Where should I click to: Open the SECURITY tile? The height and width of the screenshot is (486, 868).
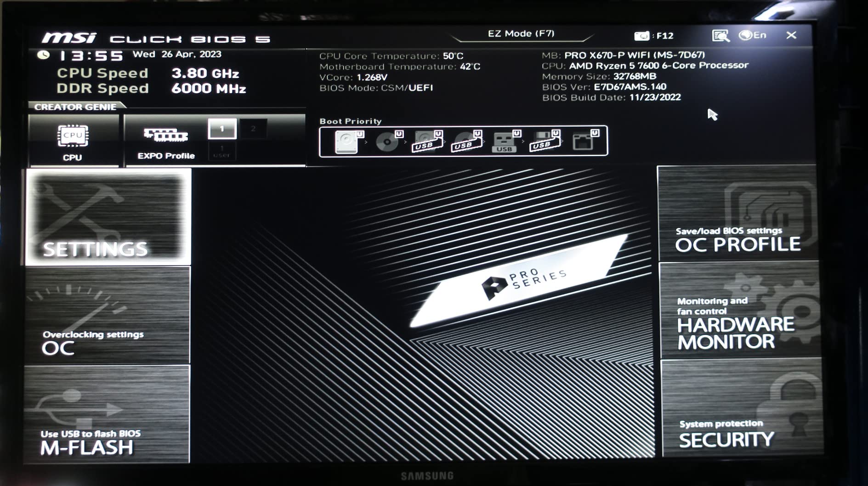(x=742, y=408)
